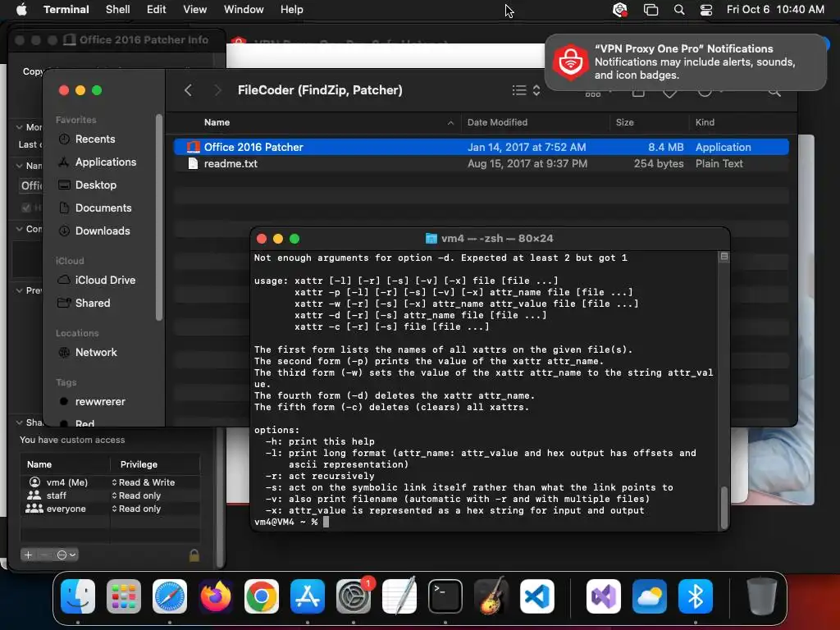Screen dimensions: 840x630
Task: Open Visual Studio purple Dock icon
Action: click(604, 596)
